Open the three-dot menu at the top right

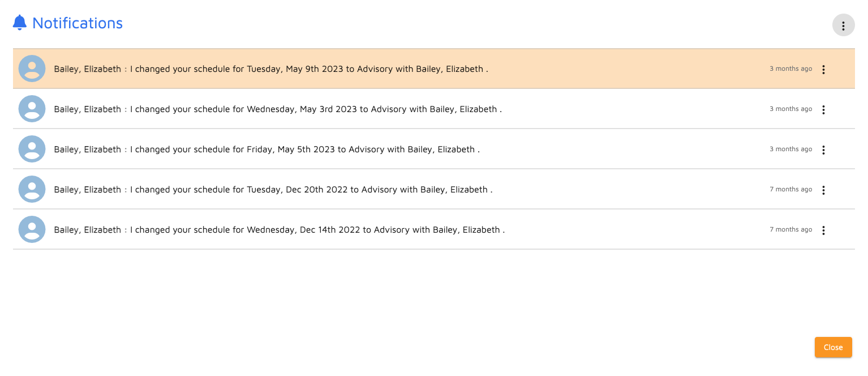click(843, 25)
